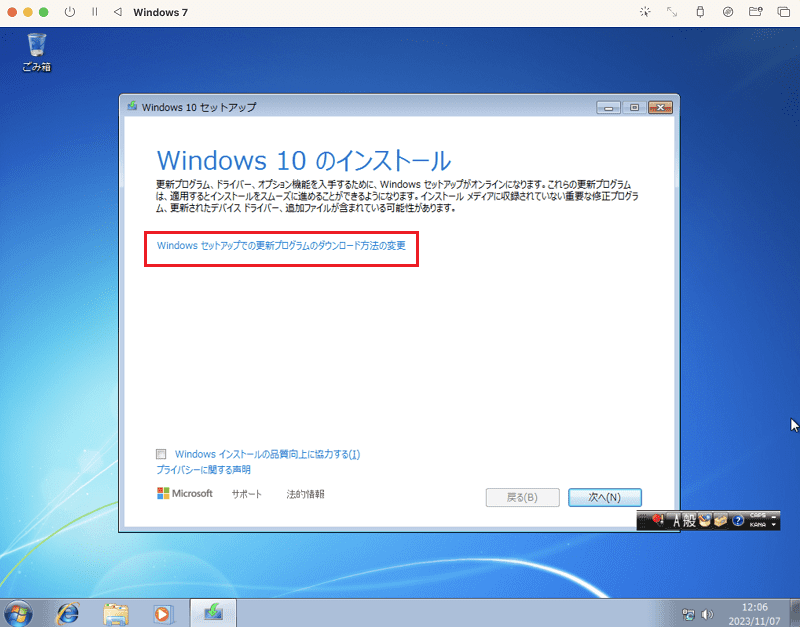The height and width of the screenshot is (627, 800).
Task: Open the USB device icon in the title bar
Action: click(x=700, y=12)
